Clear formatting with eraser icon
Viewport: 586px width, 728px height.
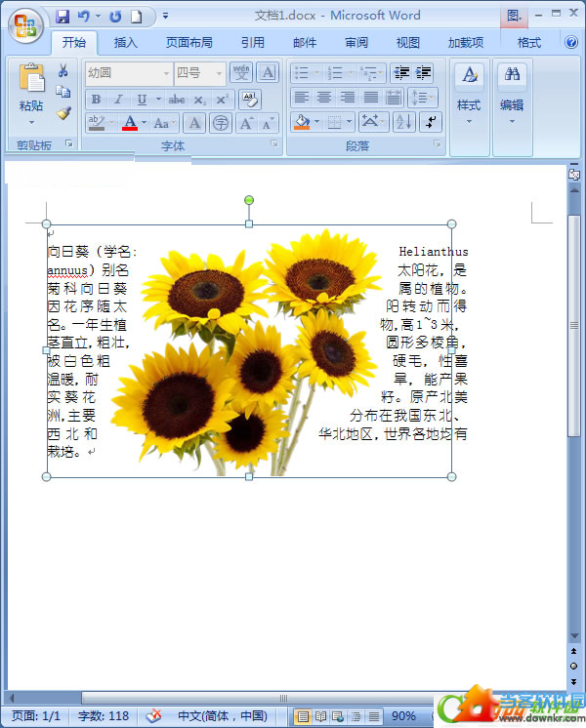(250, 100)
